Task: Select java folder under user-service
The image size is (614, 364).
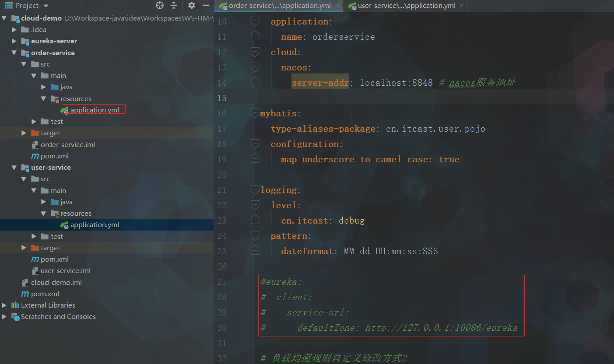Action: click(62, 202)
